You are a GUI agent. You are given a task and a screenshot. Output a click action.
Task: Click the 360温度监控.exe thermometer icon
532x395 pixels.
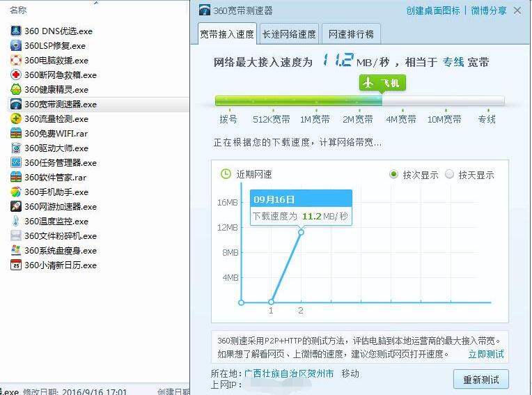[15, 221]
